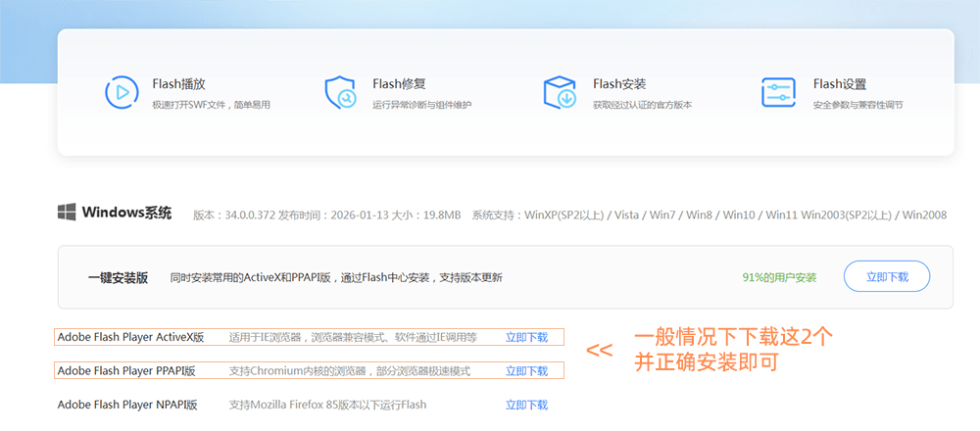The image size is (980, 431).
Task: Click description 支持Mozilla Firefox 85版本以下运行Flash
Action: (327, 405)
